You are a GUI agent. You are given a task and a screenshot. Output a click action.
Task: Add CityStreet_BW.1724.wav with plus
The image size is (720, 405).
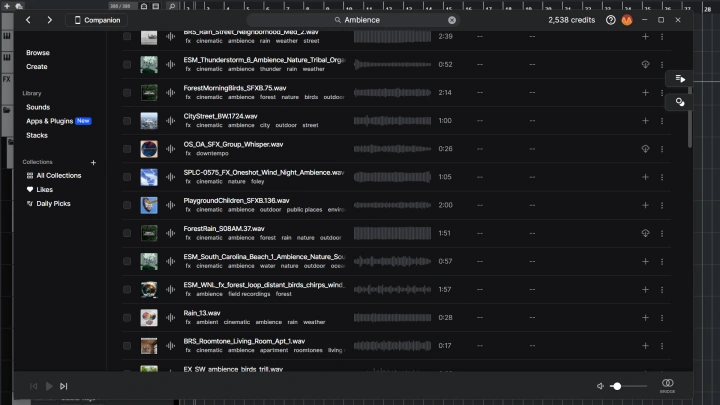pyautogui.click(x=645, y=121)
